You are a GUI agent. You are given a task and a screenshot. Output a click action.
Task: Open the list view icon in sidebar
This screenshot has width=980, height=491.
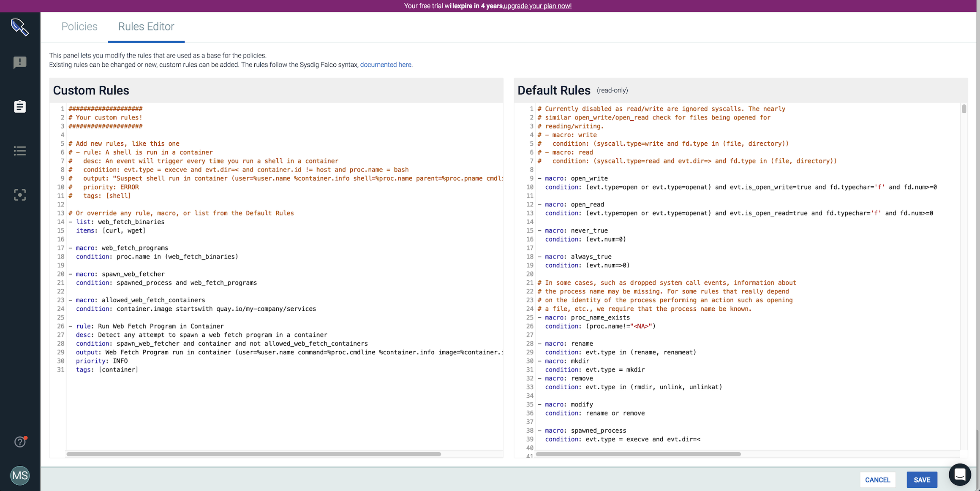[x=20, y=151]
